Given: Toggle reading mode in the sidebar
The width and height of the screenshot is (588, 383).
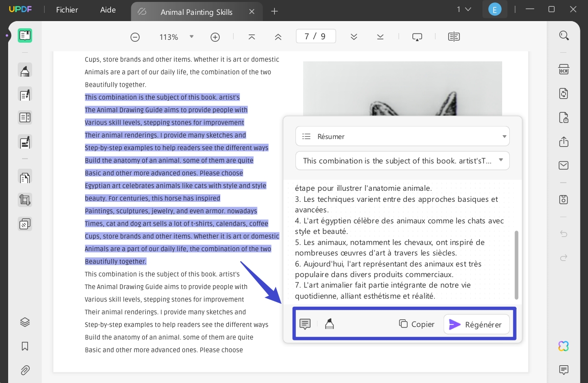Looking at the screenshot, I should coord(25,35).
